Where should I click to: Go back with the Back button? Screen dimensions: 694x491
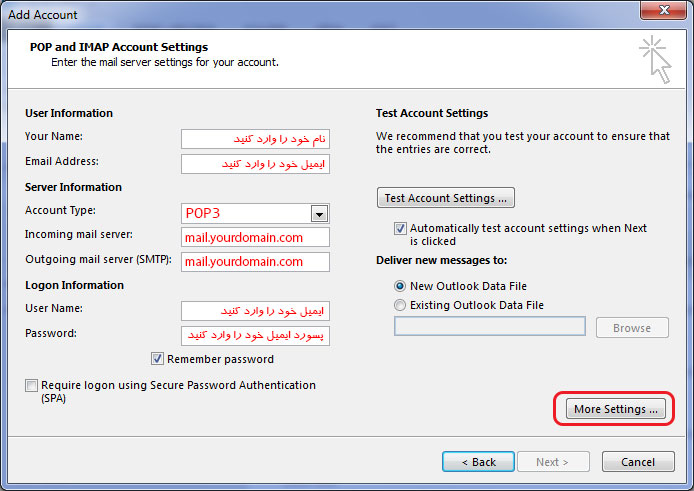coord(478,462)
